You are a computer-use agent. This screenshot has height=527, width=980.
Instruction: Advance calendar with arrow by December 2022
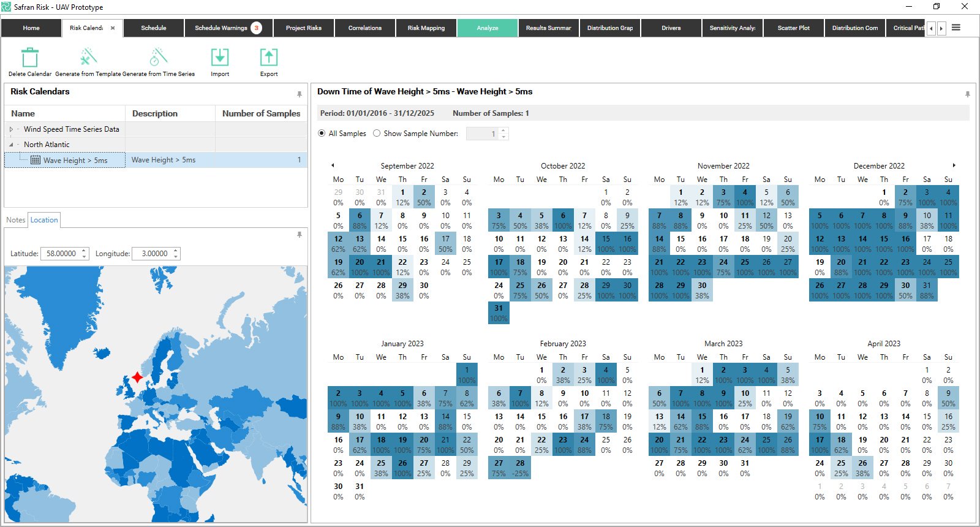954,165
